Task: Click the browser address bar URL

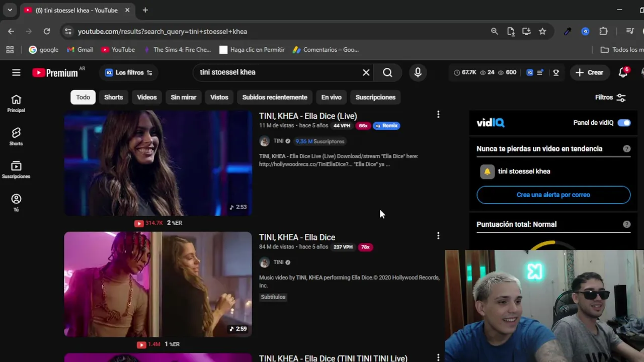Action: click(163, 31)
